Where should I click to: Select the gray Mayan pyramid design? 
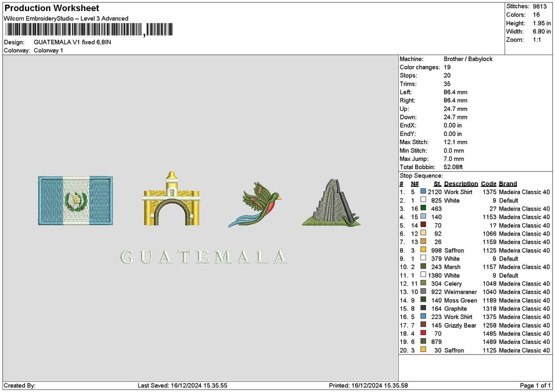[x=331, y=202]
